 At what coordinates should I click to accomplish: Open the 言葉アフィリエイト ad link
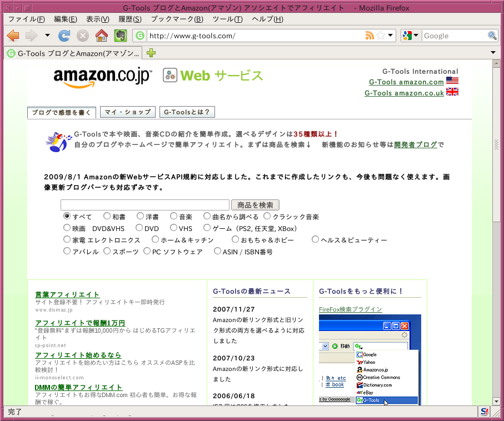pos(67,294)
